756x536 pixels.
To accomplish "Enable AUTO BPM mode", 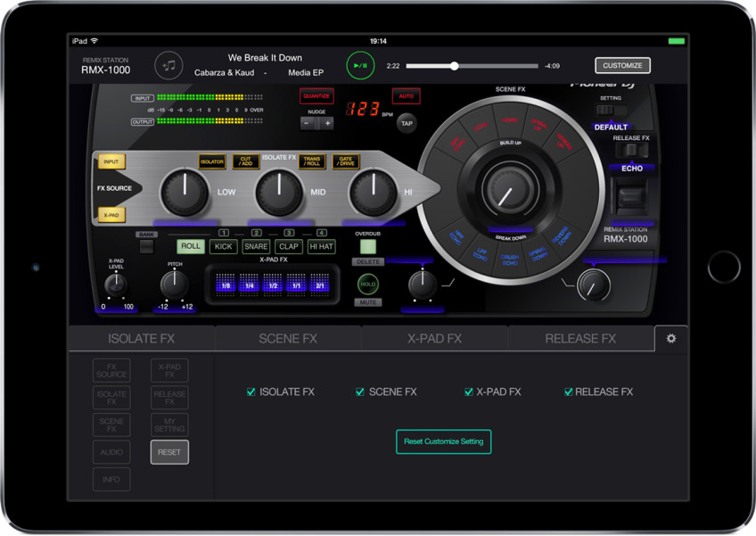I will pyautogui.click(x=406, y=96).
